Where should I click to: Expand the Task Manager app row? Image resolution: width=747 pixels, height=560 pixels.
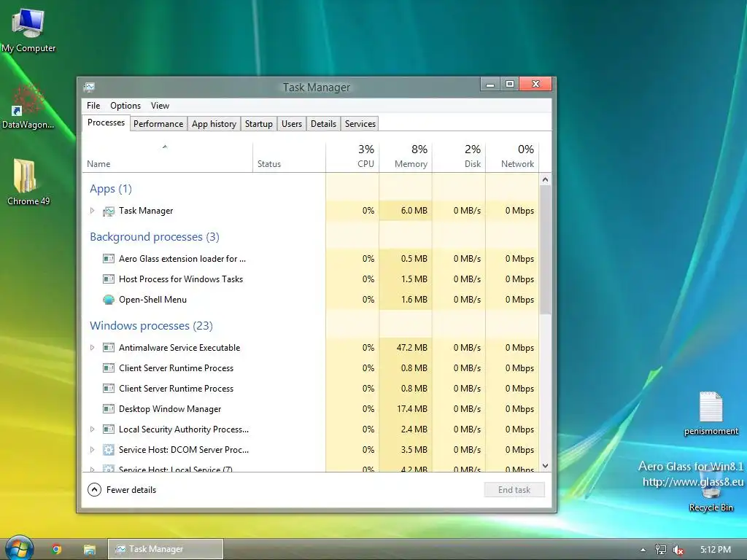[x=93, y=211]
